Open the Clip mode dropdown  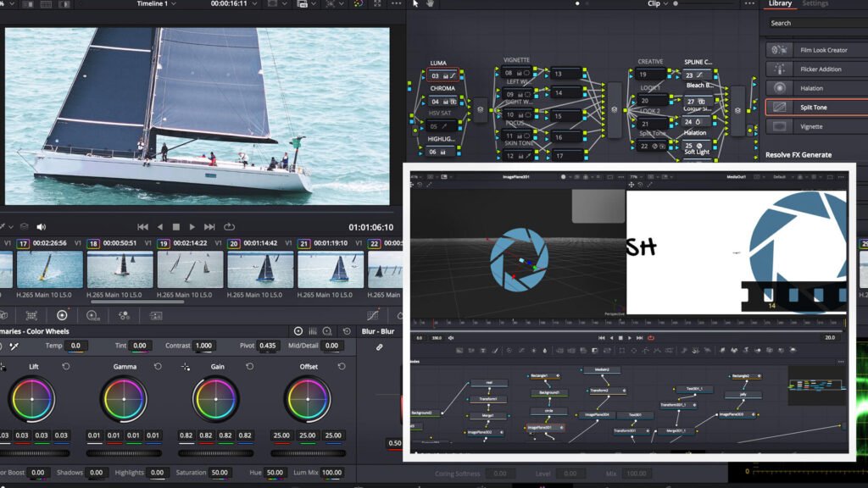pos(658,4)
